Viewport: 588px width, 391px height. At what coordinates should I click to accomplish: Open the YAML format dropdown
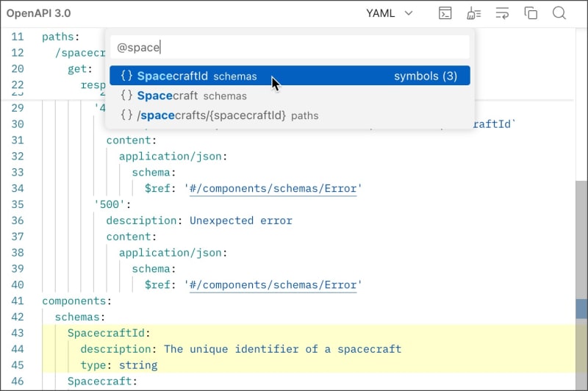click(x=390, y=13)
